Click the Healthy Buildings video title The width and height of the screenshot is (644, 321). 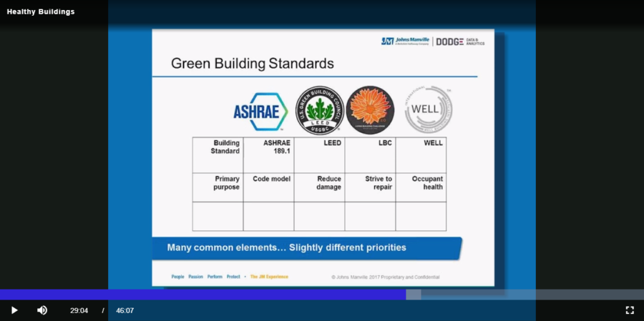41,11
